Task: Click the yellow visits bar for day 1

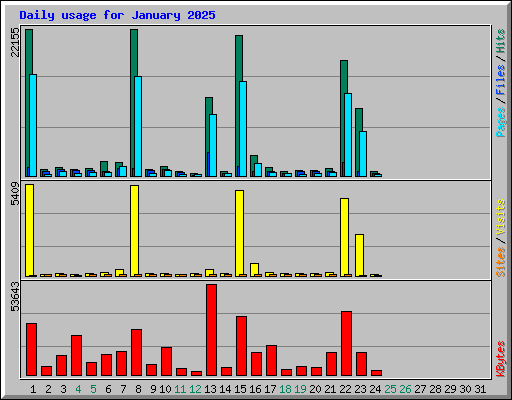Action: (29, 230)
